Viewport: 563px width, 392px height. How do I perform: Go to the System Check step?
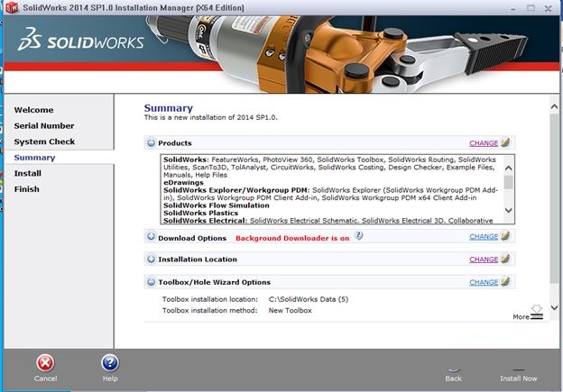pos(44,141)
